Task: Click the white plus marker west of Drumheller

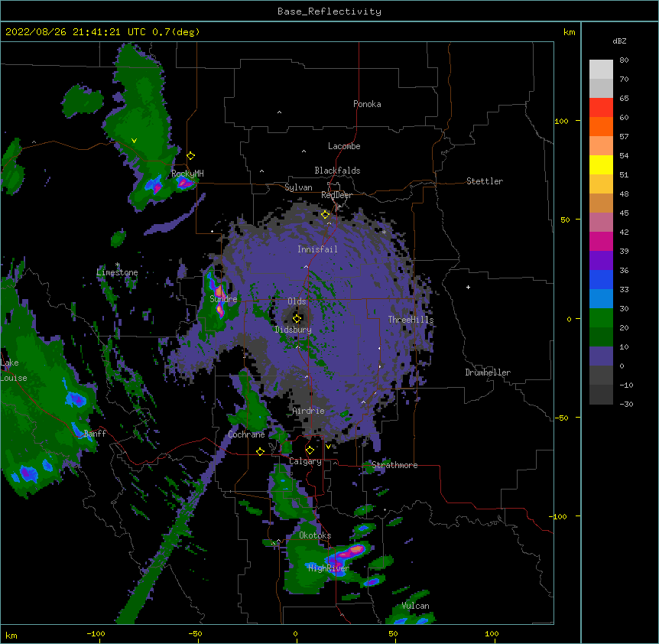Action: click(468, 287)
